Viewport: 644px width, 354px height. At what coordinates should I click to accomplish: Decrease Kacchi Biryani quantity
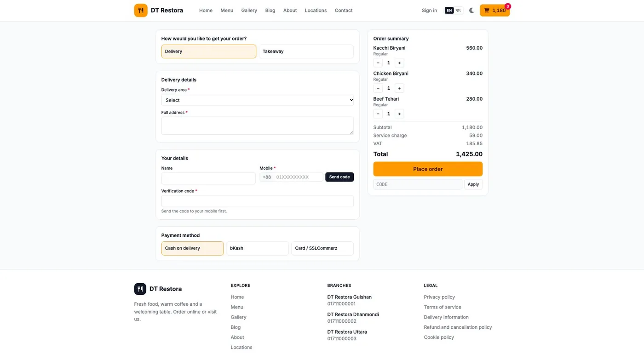pos(378,63)
